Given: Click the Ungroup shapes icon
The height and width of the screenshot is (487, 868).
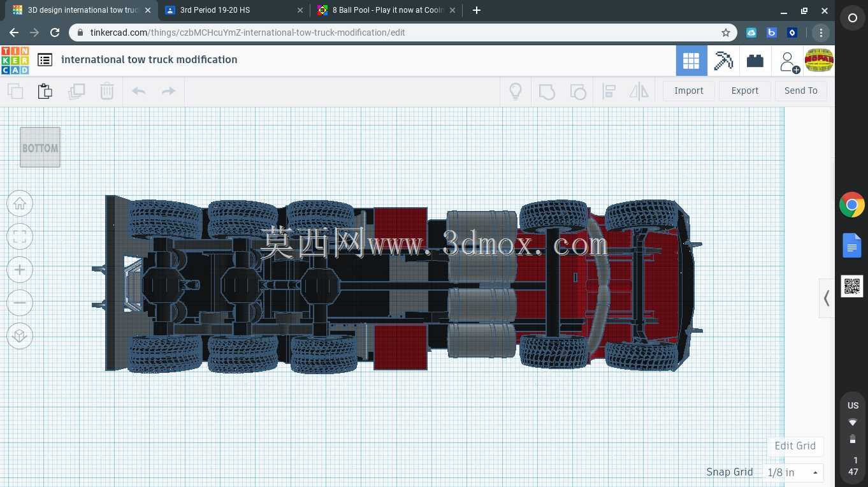Looking at the screenshot, I should click(x=578, y=92).
